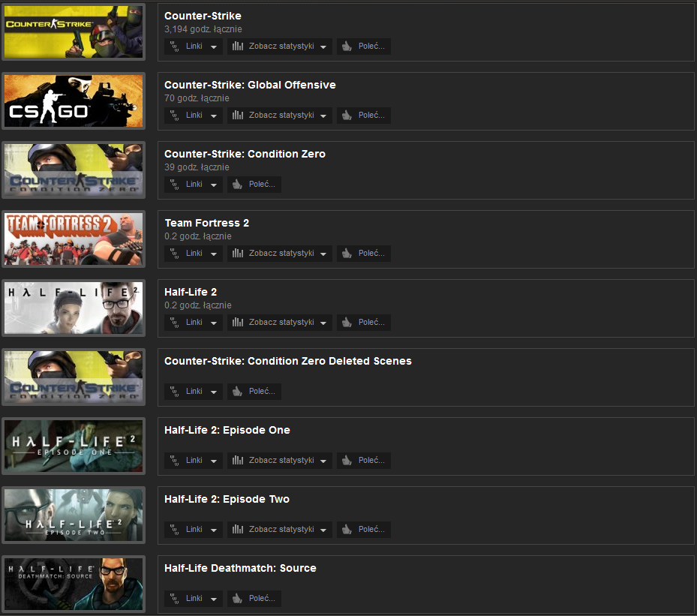Image resolution: width=697 pixels, height=616 pixels.
Task: Expand Linki for Half-Life 2: Episode One
Action: tap(194, 461)
